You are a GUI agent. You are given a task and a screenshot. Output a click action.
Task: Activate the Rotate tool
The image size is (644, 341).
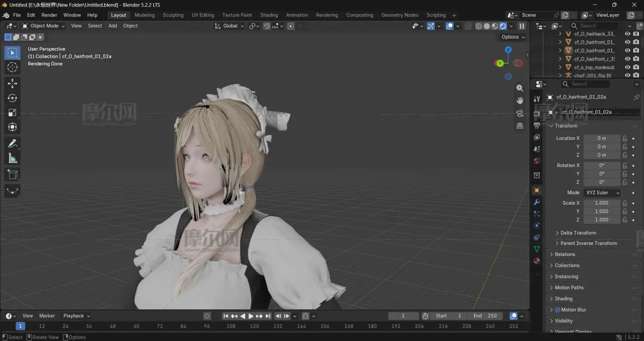(x=13, y=98)
